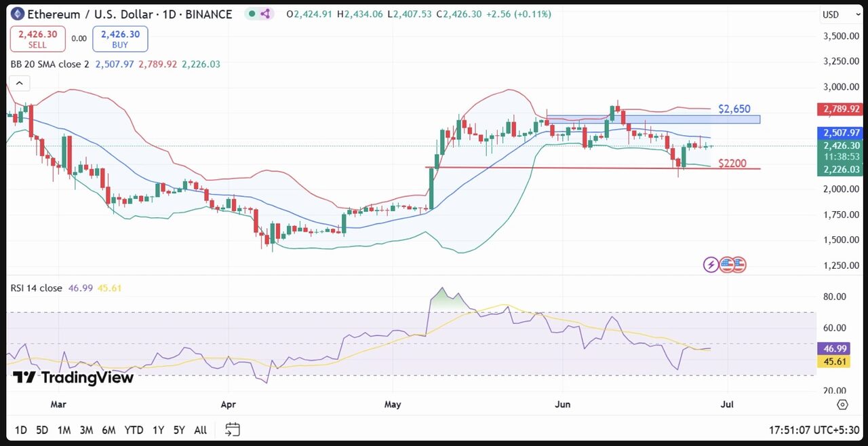Click the H2,434.06 high value

tap(361, 14)
